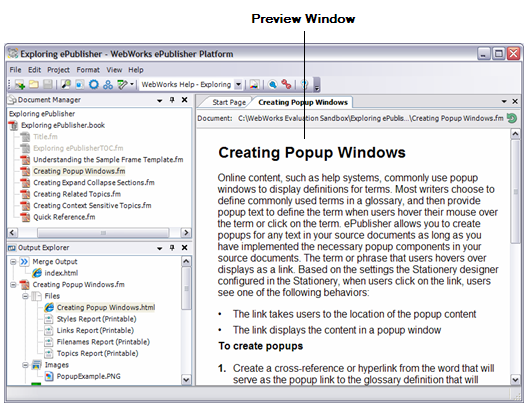Click the green refresh icon beside document path

coord(512,118)
